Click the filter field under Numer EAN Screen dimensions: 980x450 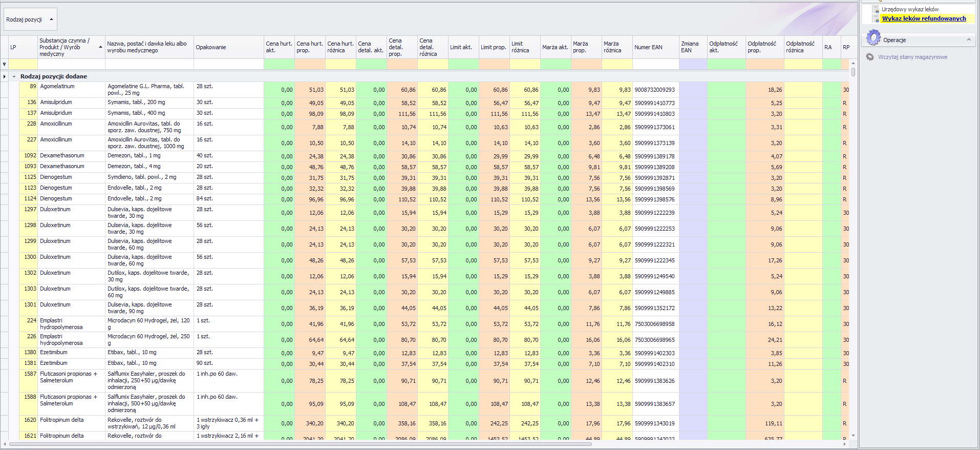tap(655, 64)
